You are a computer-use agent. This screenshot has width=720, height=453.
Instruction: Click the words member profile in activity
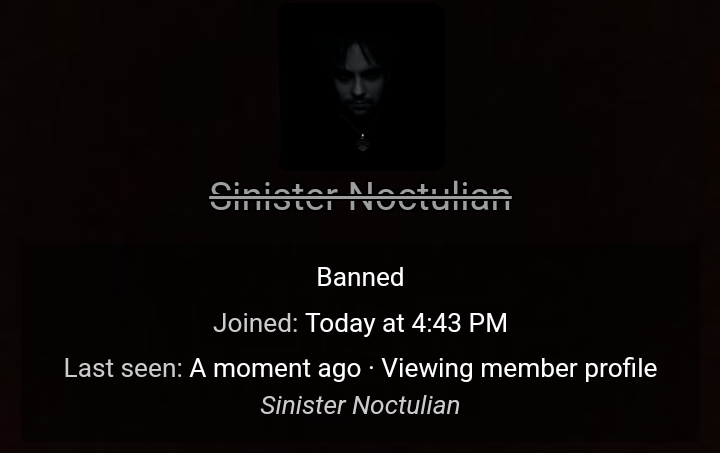(x=569, y=368)
